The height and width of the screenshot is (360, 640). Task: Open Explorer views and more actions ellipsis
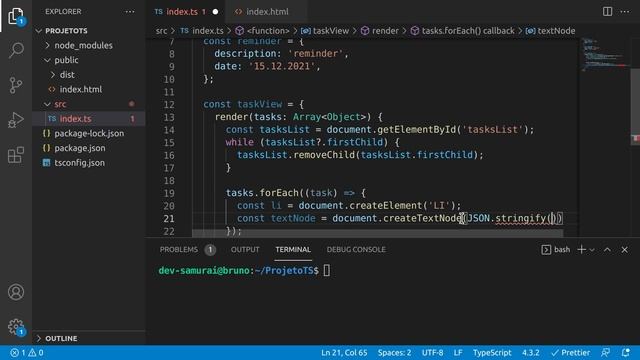coord(130,11)
